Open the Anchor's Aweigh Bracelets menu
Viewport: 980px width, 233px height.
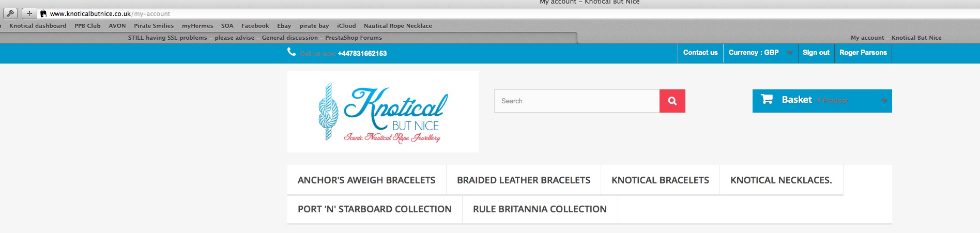366,180
